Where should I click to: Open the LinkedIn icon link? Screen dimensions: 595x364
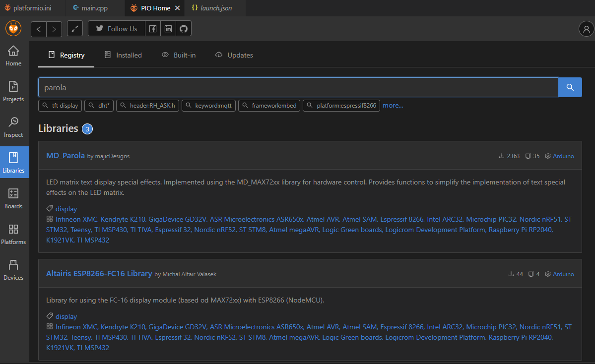(168, 29)
